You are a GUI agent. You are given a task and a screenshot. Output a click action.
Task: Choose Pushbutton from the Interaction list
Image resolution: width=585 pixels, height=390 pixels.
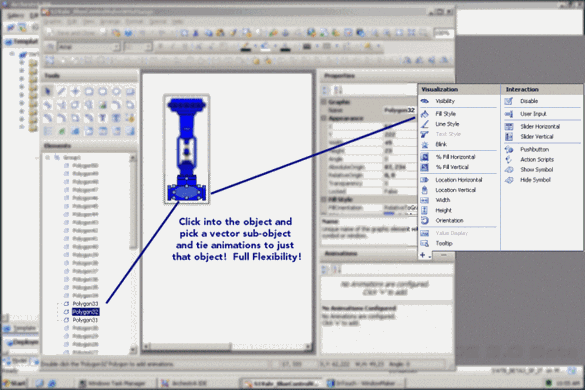click(534, 149)
